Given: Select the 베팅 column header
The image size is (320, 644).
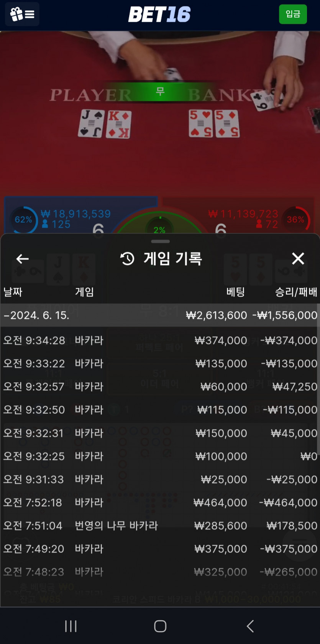Looking at the screenshot, I should pos(235,292).
